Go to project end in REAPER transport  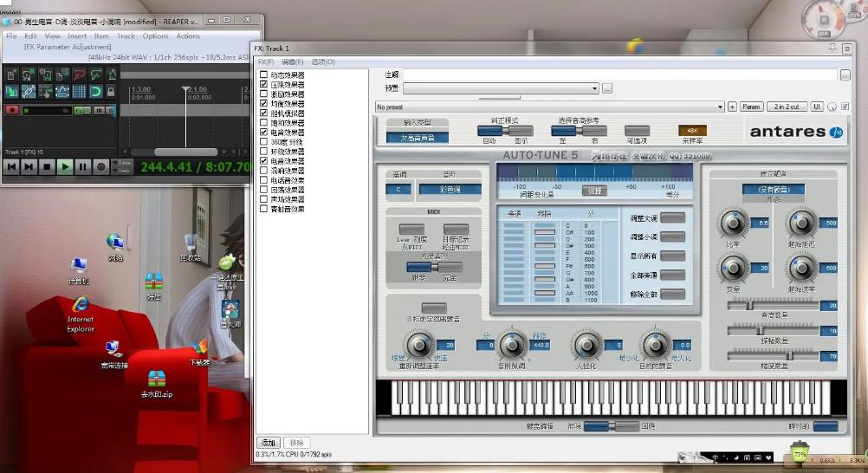(x=29, y=166)
